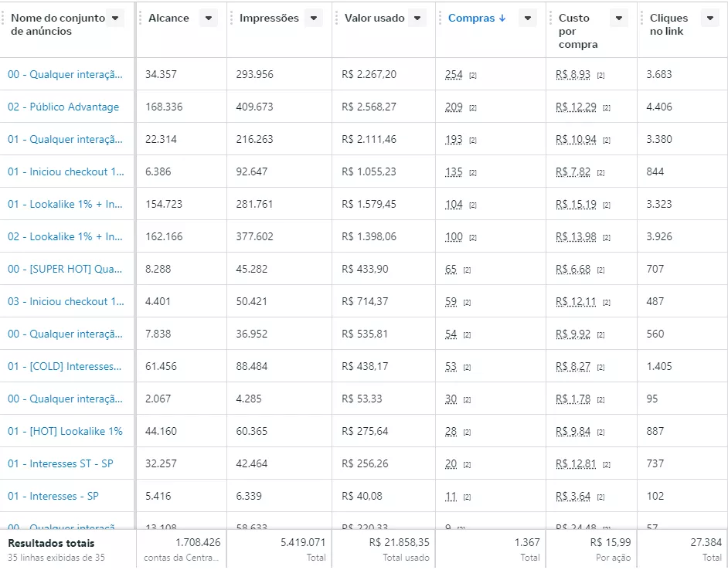Click footnote icon beside 254 purchases

tap(472, 76)
